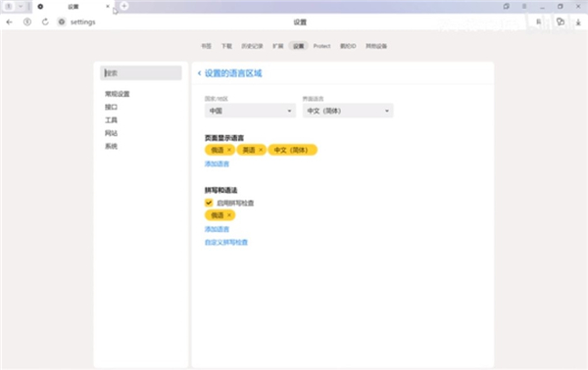Click 添加语言 link under page display languages
The image size is (588, 370).
click(x=217, y=163)
